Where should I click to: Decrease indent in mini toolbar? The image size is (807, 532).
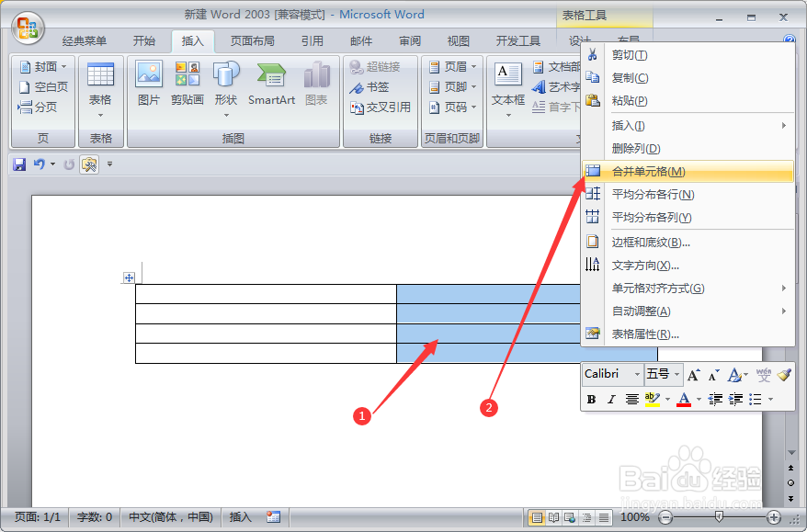(x=715, y=400)
